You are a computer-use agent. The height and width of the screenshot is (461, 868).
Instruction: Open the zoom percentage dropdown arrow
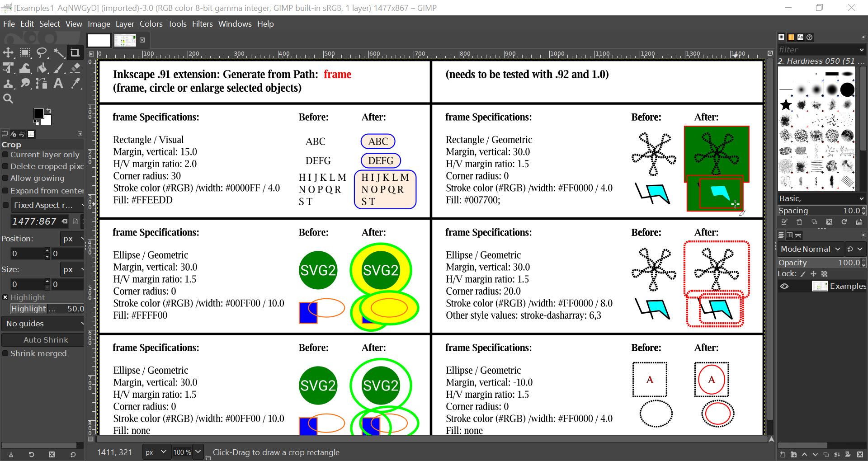pyautogui.click(x=198, y=452)
